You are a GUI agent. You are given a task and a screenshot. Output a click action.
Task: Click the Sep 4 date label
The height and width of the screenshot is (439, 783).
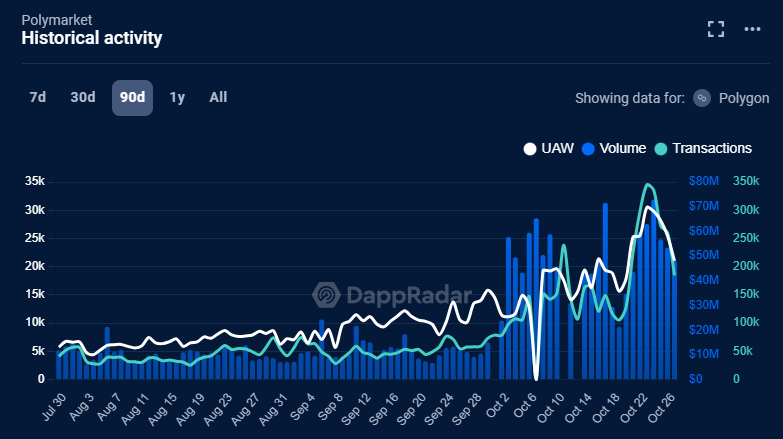click(x=303, y=407)
